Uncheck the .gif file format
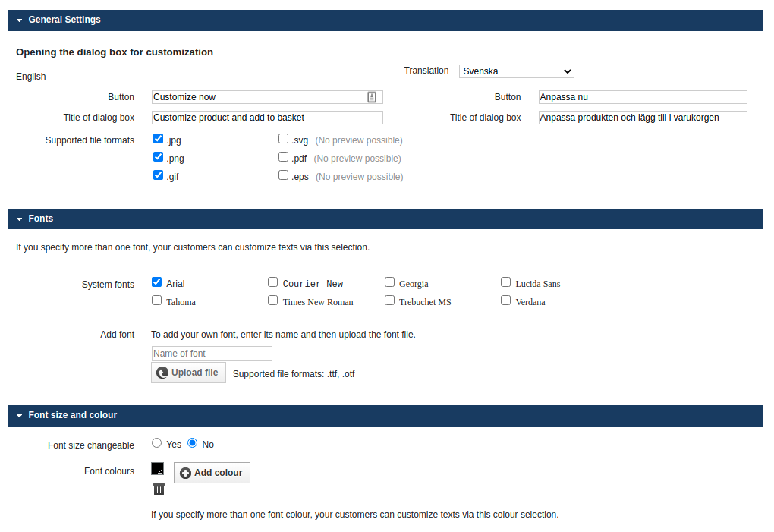 coord(158,175)
